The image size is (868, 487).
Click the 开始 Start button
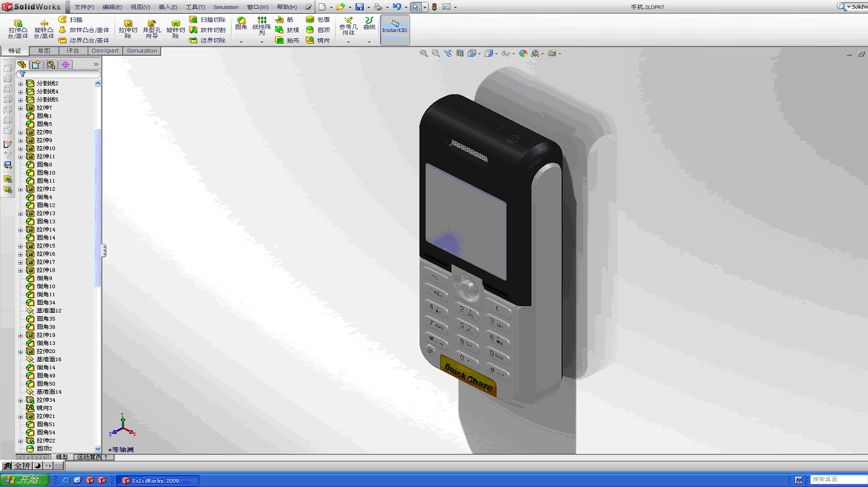click(24, 480)
